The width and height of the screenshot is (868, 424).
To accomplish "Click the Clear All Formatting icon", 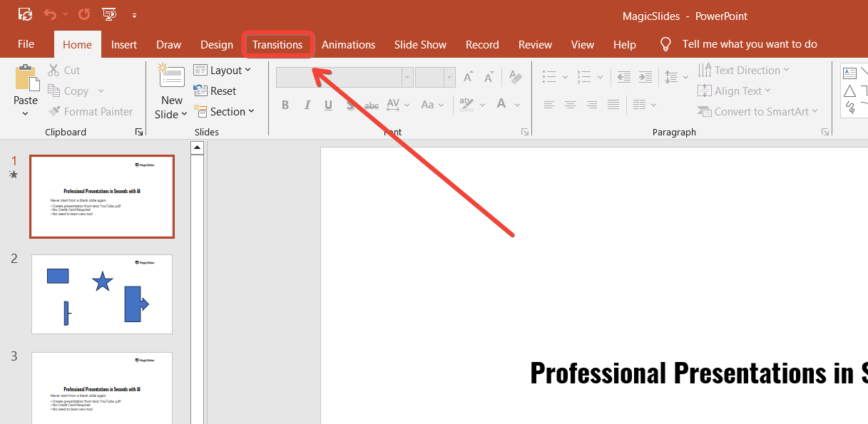I will pos(516,77).
